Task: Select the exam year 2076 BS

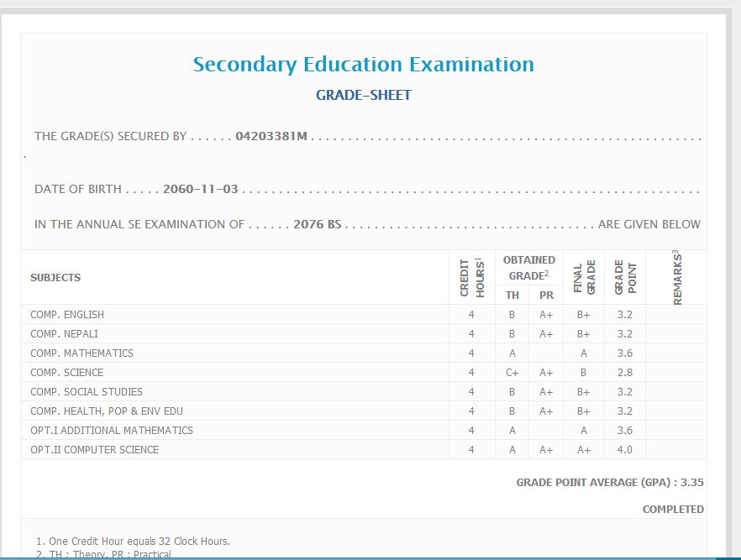Action: coord(318,224)
